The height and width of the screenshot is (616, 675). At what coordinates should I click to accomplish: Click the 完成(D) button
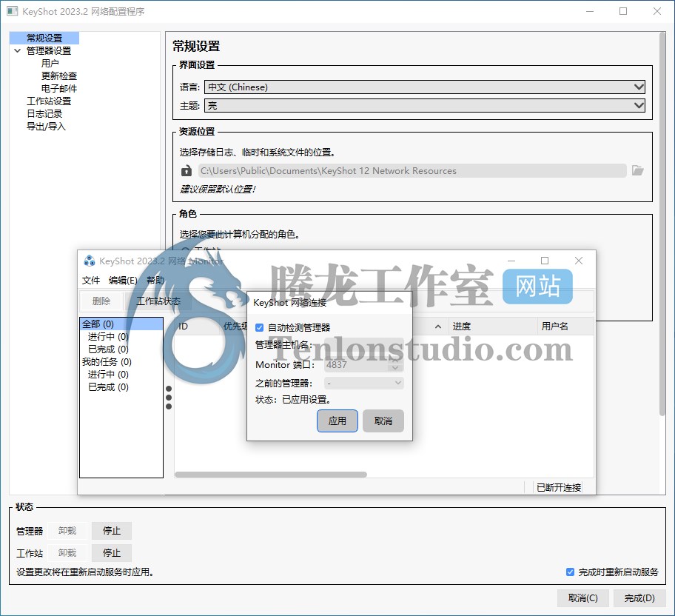coord(639,598)
